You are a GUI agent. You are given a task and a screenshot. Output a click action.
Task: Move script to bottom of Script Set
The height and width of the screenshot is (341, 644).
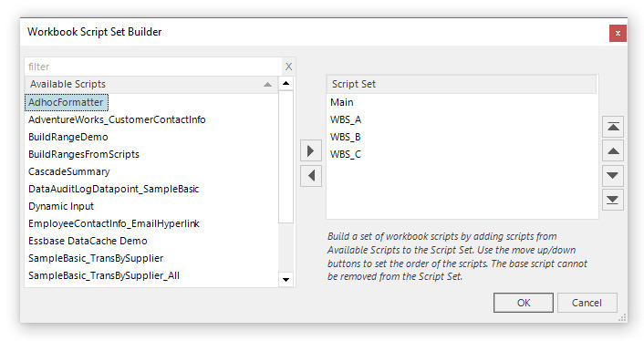tap(613, 200)
